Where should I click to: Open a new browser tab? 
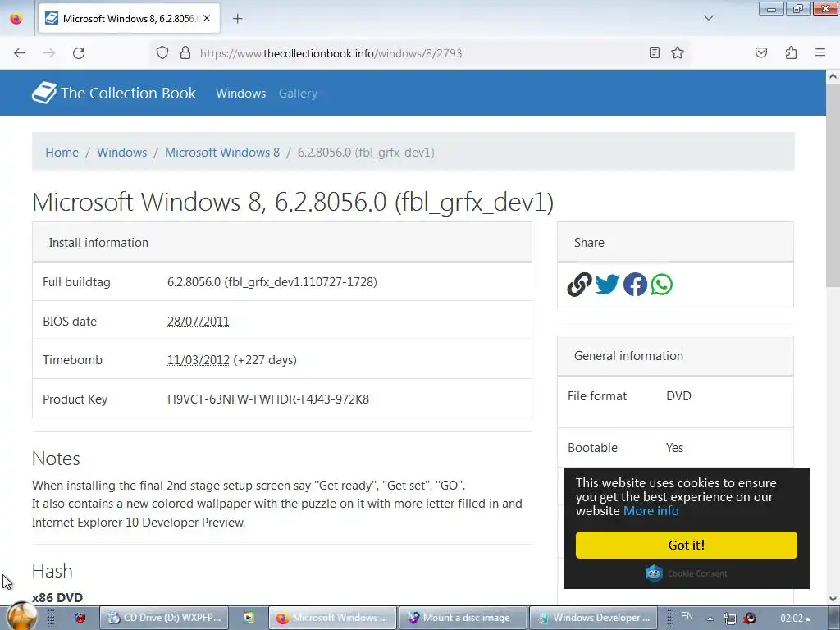[x=238, y=19]
